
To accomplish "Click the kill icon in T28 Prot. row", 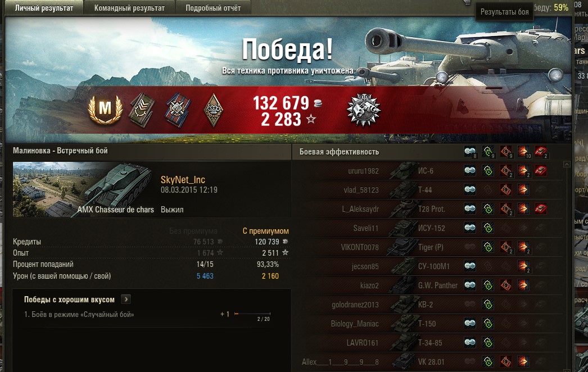I will point(540,209).
